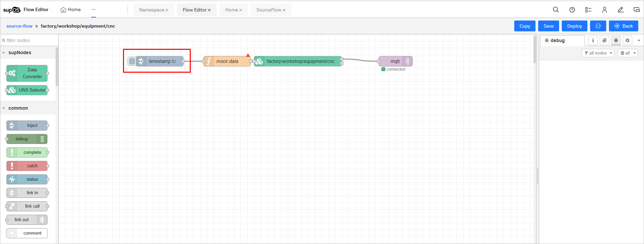Click the sidebar resize handle
The width and height of the screenshot is (644, 244).
538,176
